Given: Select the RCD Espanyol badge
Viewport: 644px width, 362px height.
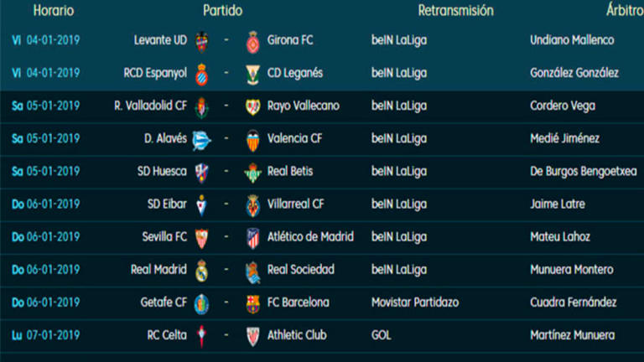Looking at the screenshot, I should [x=201, y=74].
